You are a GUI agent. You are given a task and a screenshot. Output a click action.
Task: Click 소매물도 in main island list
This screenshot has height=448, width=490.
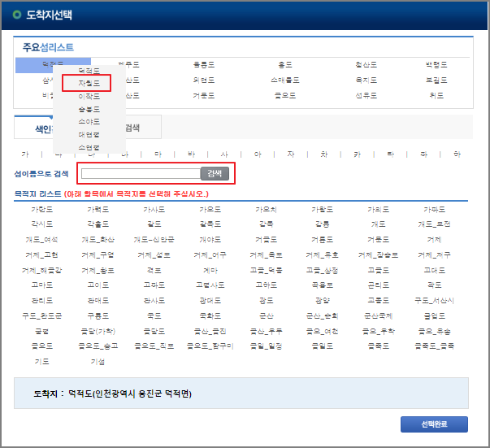pos(285,80)
